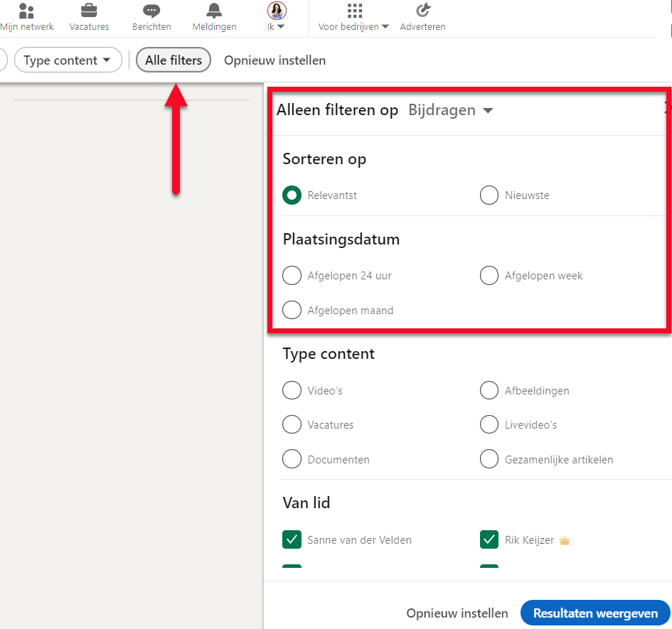The image size is (672, 629).
Task: Select Afgelopen 24 uur radio button
Action: (292, 276)
